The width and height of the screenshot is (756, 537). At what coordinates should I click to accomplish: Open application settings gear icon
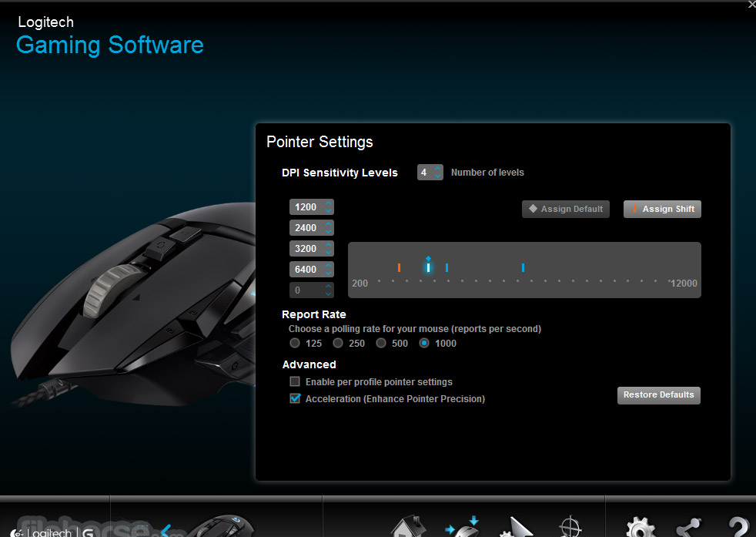pyautogui.click(x=641, y=528)
